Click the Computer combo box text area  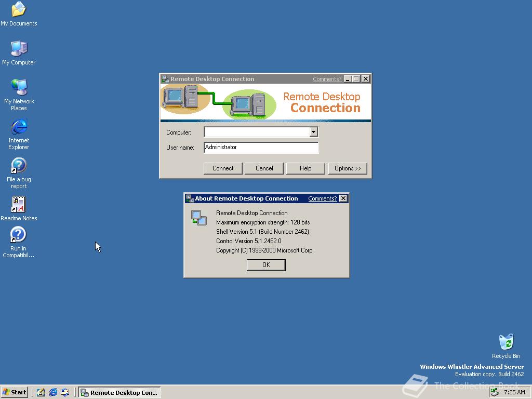pos(257,132)
